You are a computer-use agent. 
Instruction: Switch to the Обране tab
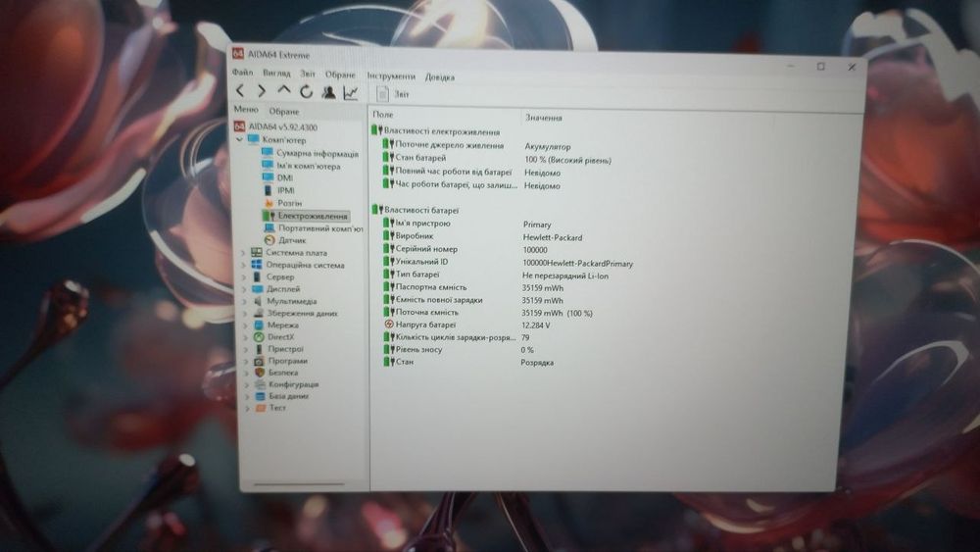(284, 111)
